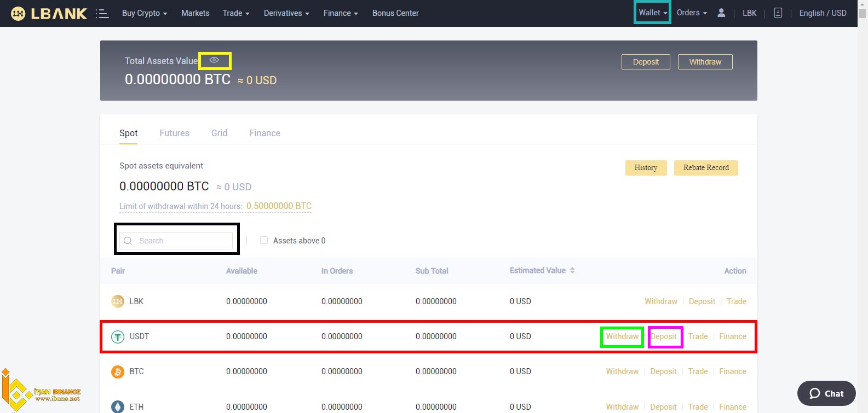Viewport: 868px width, 413px height.
Task: Click Limit of withdrawal within 24 hours
Action: (x=181, y=206)
